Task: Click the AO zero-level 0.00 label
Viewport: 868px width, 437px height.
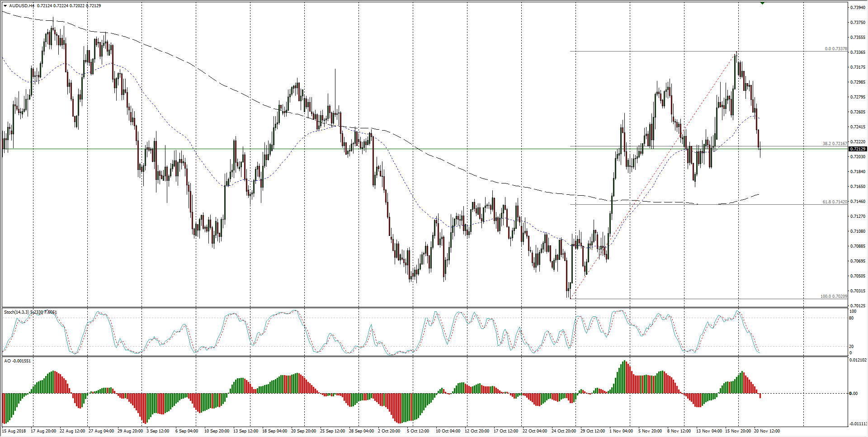Action: 853,394
